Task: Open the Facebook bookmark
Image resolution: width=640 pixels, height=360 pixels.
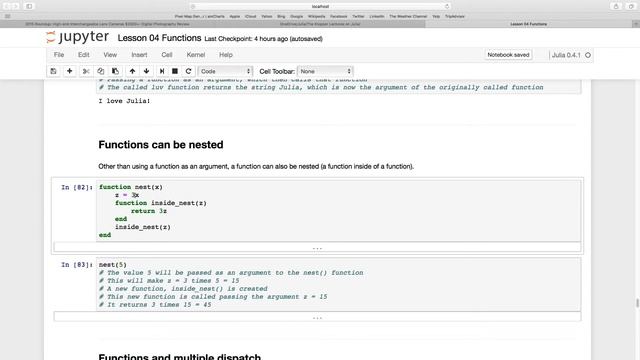Action: [338, 16]
